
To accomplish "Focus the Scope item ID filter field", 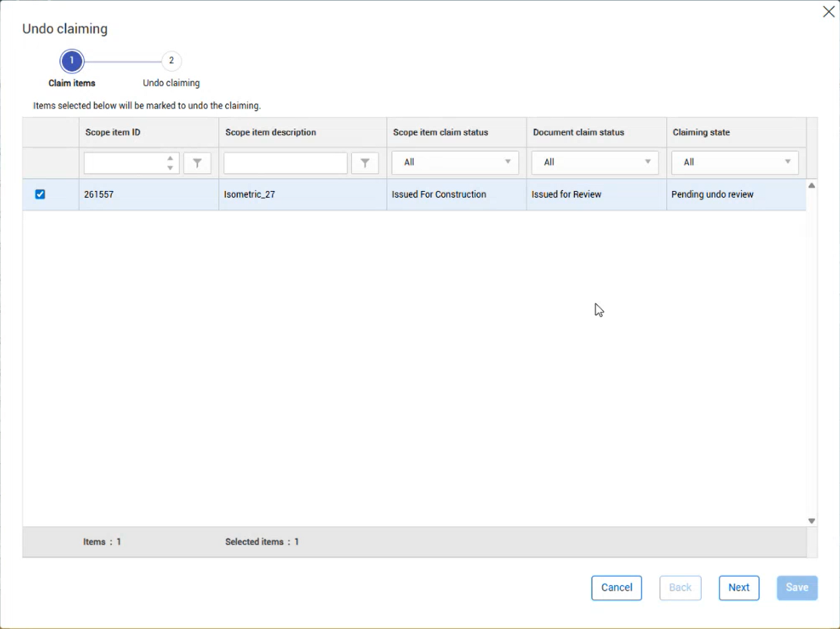I will pos(125,163).
